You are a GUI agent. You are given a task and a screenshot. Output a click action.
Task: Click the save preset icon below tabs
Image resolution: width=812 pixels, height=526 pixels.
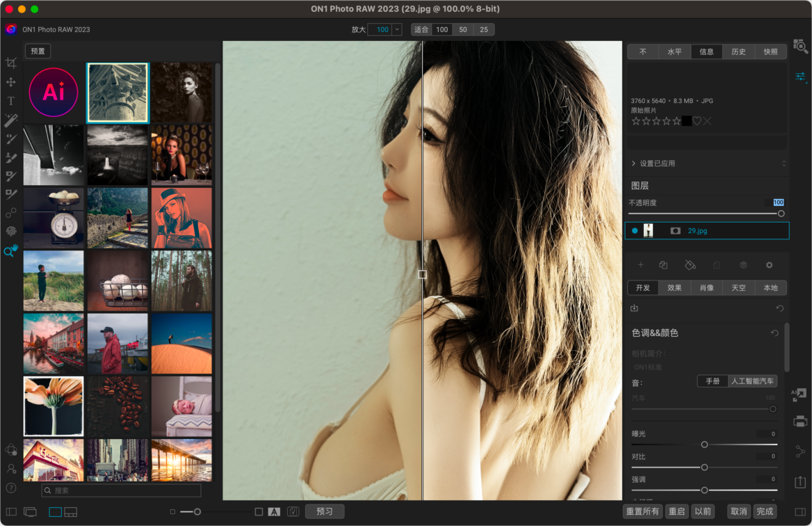[634, 308]
